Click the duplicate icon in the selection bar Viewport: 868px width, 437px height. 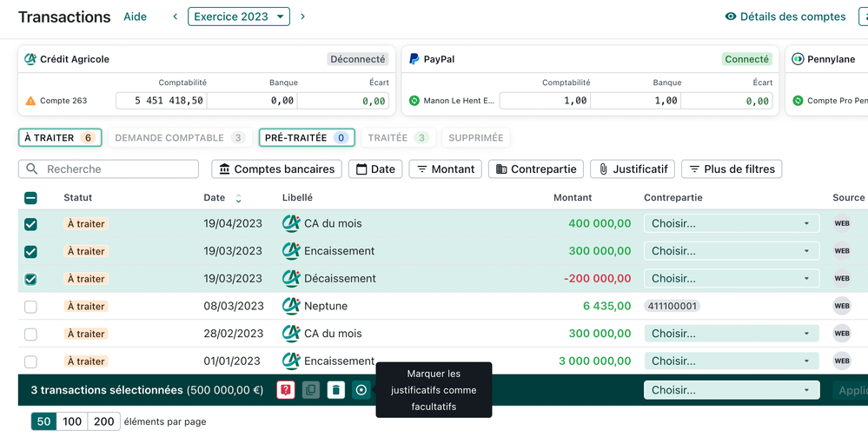[x=311, y=390]
